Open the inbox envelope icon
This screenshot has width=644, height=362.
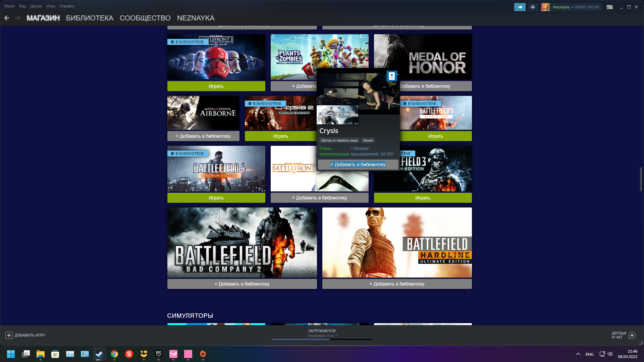click(533, 7)
